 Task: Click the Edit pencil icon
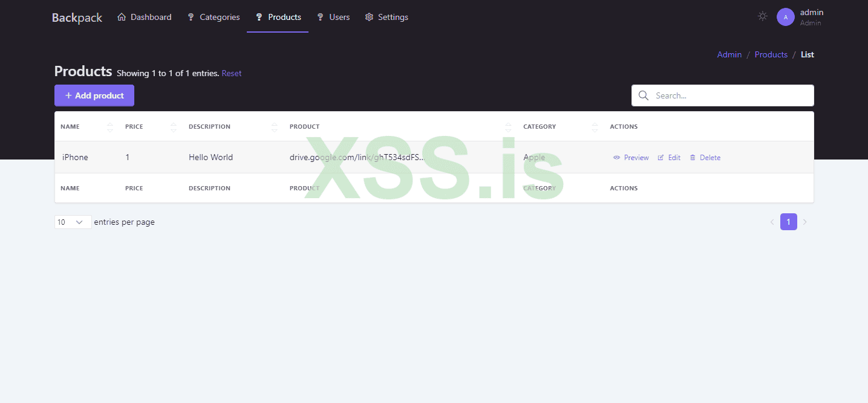[661, 158]
